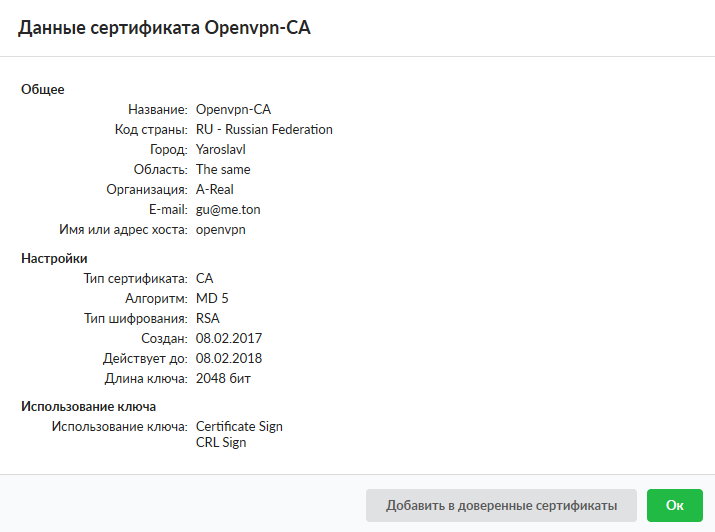This screenshot has height=532, width=715.
Task: Click the "Общее" section heading
Action: pyautogui.click(x=42, y=89)
